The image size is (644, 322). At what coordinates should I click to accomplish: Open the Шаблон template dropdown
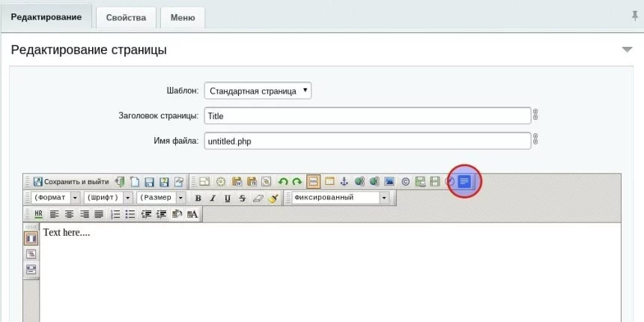pos(258,91)
